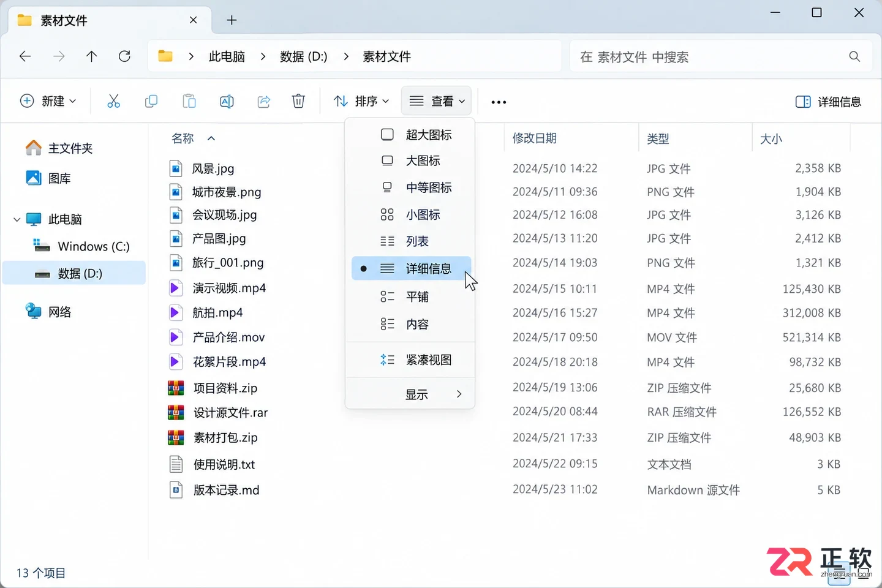Image resolution: width=882 pixels, height=588 pixels.
Task: Go forward with the right arrow
Action: (x=59, y=56)
